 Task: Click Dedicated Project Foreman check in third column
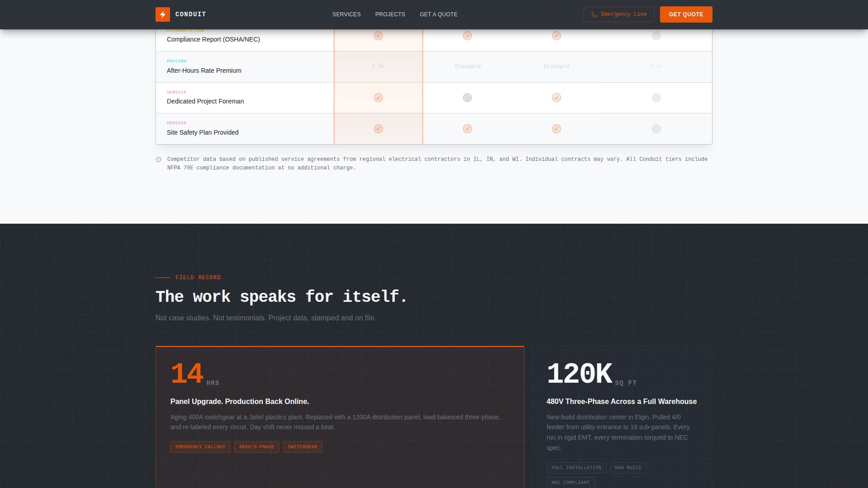pos(557,98)
